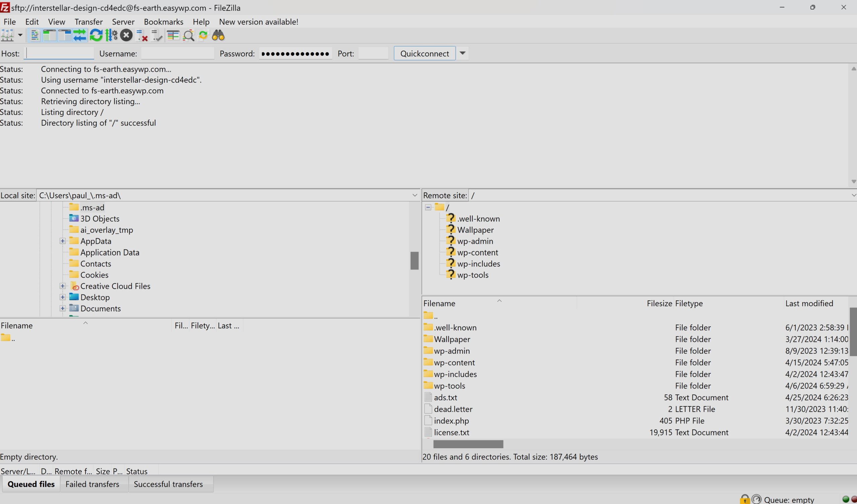Click the horizontal scrollbar of remote file list

tap(468, 444)
